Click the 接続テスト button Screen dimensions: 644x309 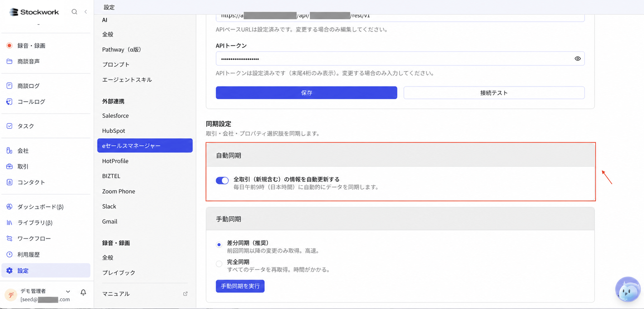pos(494,93)
